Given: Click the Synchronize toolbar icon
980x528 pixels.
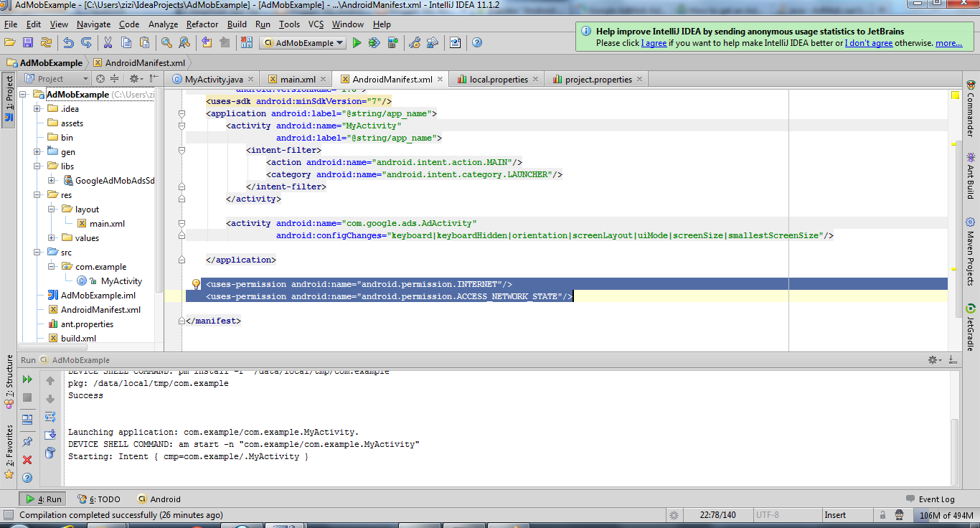Looking at the screenshot, I should [x=45, y=43].
